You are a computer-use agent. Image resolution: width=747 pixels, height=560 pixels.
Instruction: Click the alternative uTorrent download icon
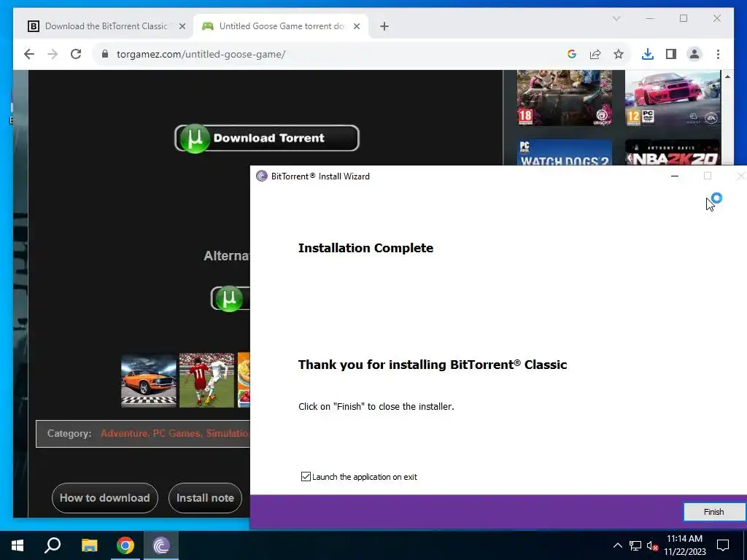[x=229, y=298]
